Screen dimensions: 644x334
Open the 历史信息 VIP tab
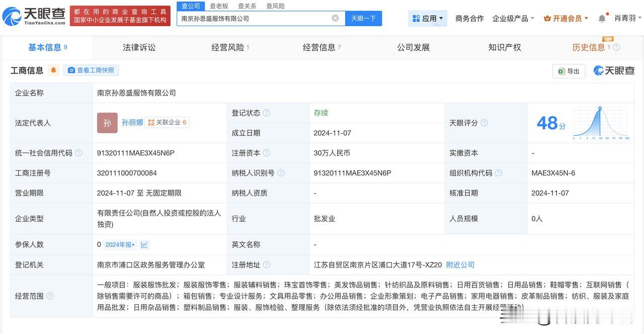pos(591,47)
